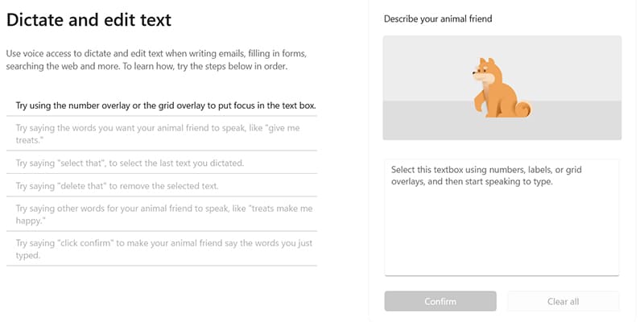Screen dimensions: 644x322
Task: Click the empty bottom area of the textbox
Action: 502,250
